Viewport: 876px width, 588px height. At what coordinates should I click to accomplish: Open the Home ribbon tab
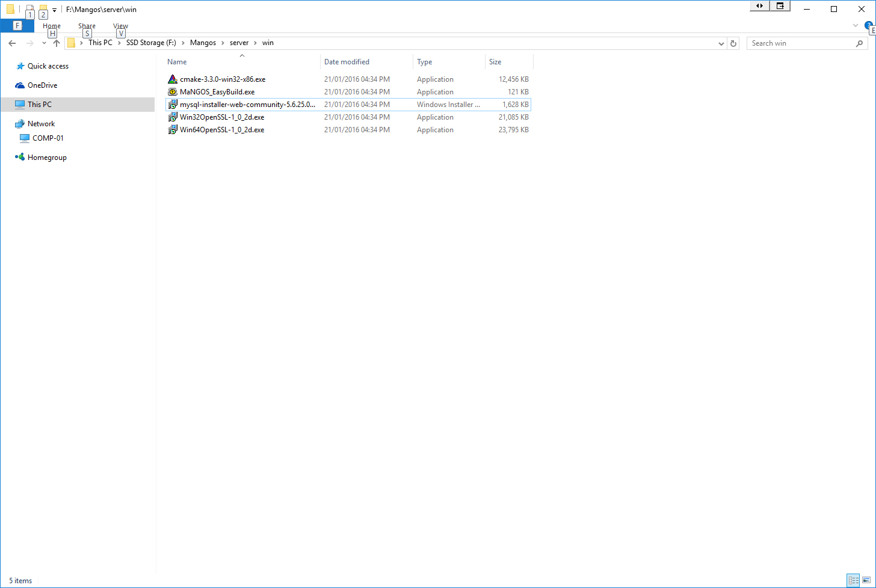(52, 26)
